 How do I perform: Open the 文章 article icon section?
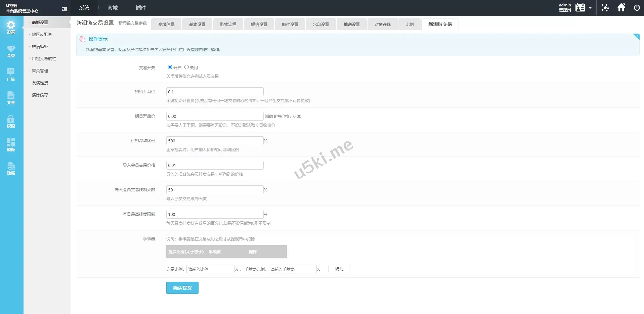pos(11,98)
